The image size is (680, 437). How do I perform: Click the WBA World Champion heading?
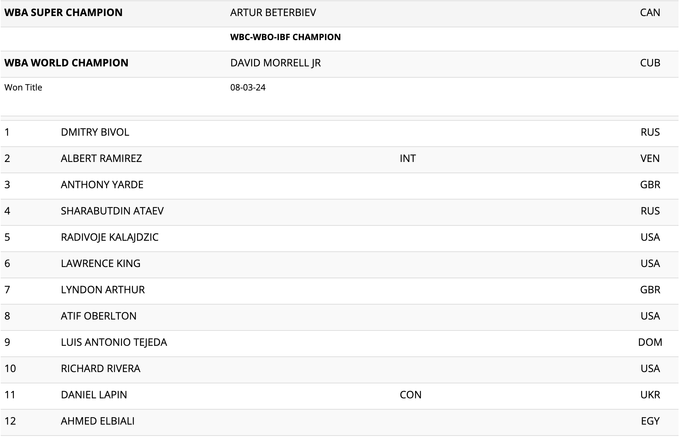(x=66, y=63)
